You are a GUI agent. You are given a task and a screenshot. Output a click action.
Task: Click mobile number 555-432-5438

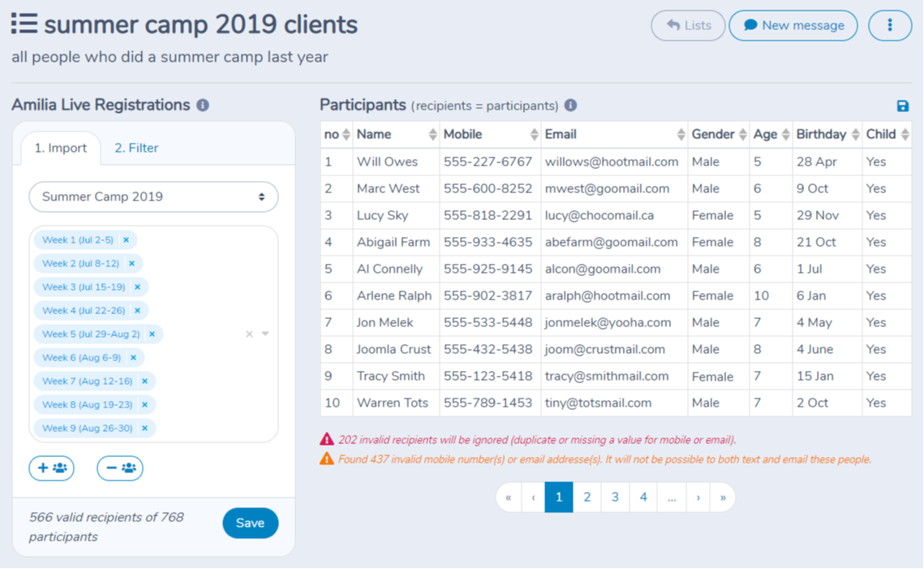[488, 350]
